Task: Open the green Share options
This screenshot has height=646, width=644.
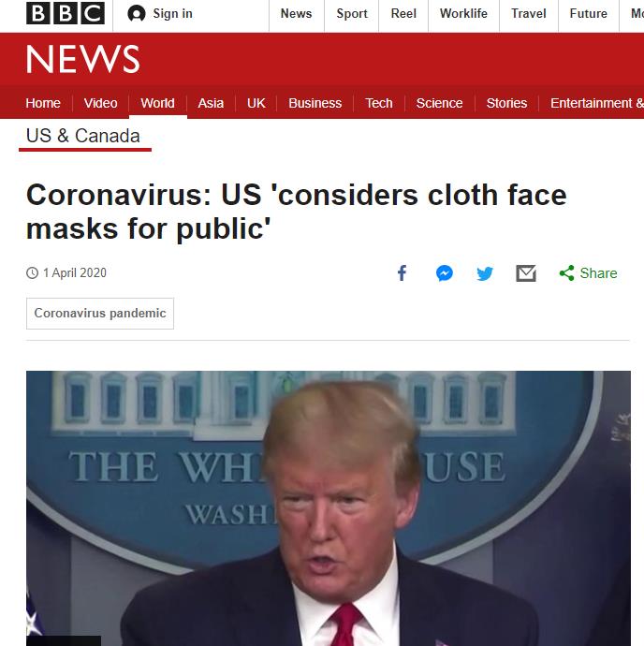Action: pyautogui.click(x=588, y=273)
